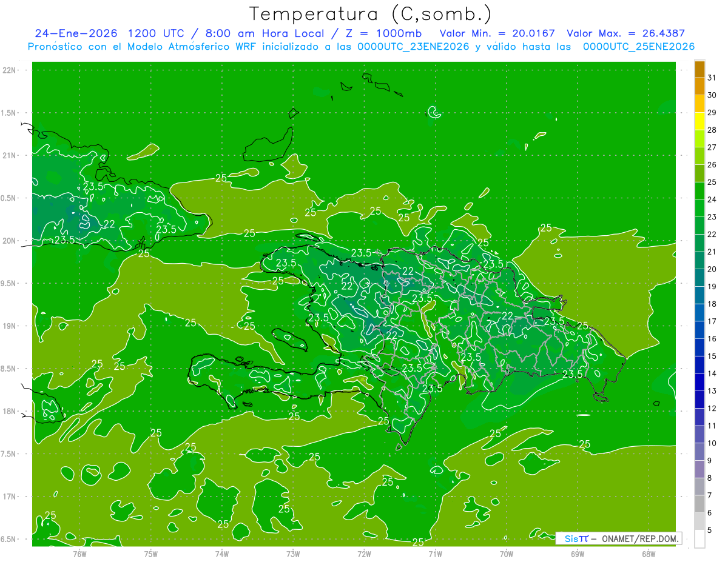Click the '9.5N' latitude label
728x562 pixels.
(x=9, y=283)
